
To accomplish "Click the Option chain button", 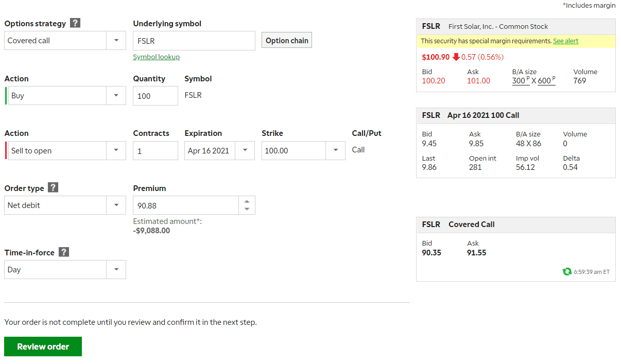I will pyautogui.click(x=287, y=41).
